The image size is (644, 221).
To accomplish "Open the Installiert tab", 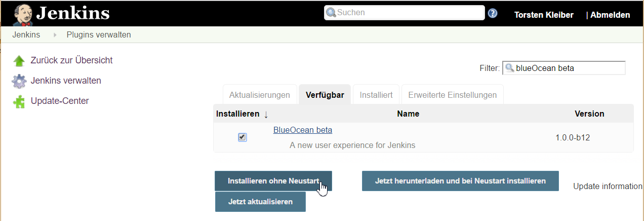I will click(x=376, y=95).
